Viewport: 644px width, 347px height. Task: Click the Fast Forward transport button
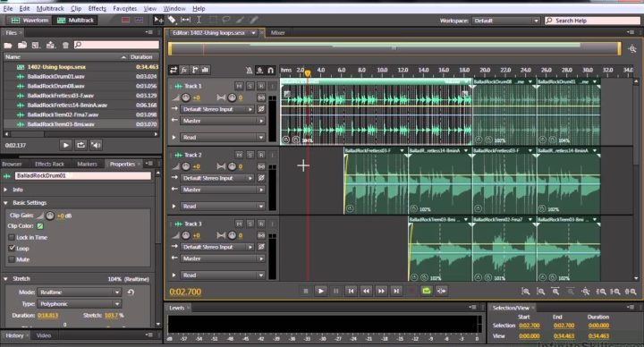[x=381, y=292]
